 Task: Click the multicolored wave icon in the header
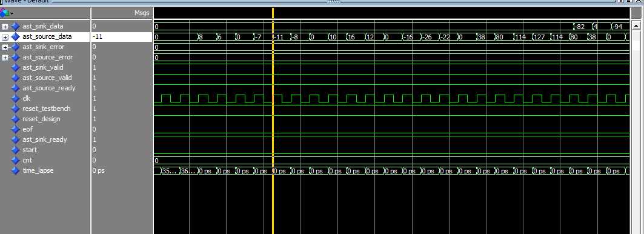click(x=4, y=13)
